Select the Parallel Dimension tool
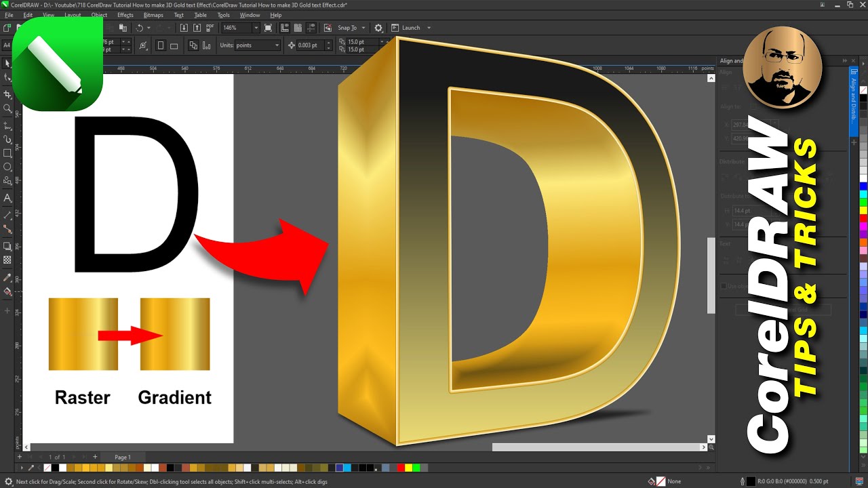This screenshot has width=868, height=488. (7, 215)
